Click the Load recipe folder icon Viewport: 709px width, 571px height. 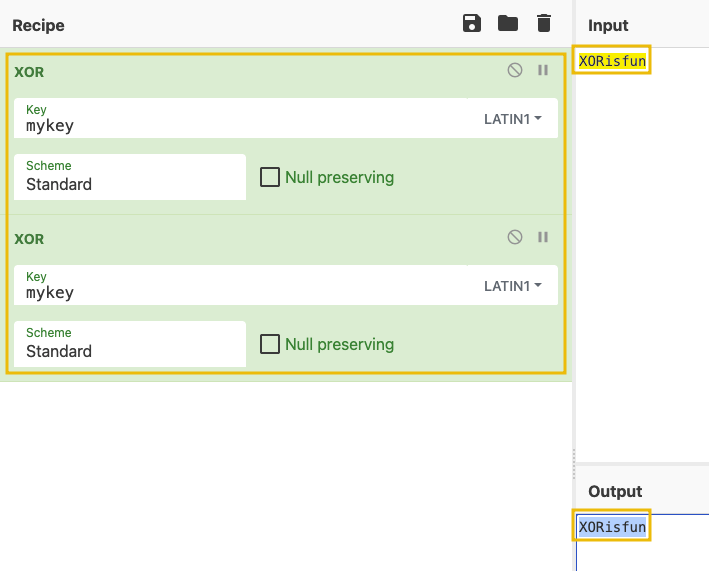point(508,24)
